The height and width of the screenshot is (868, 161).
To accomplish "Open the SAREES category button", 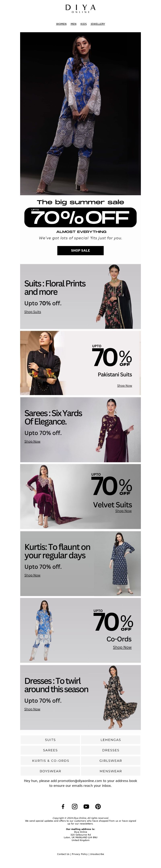I will click(x=51, y=750).
